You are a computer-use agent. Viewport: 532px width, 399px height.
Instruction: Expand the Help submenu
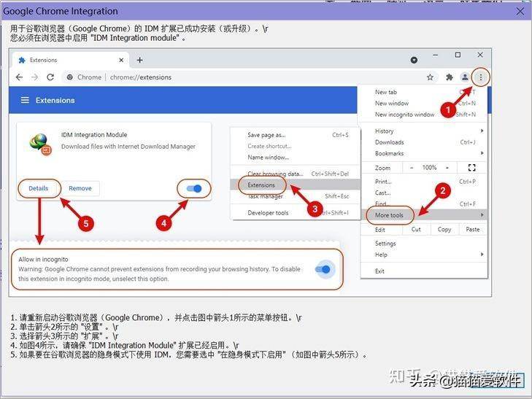pyautogui.click(x=424, y=255)
